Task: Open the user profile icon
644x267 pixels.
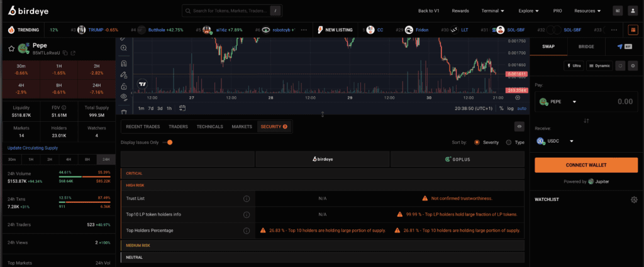Action: pyautogui.click(x=633, y=11)
